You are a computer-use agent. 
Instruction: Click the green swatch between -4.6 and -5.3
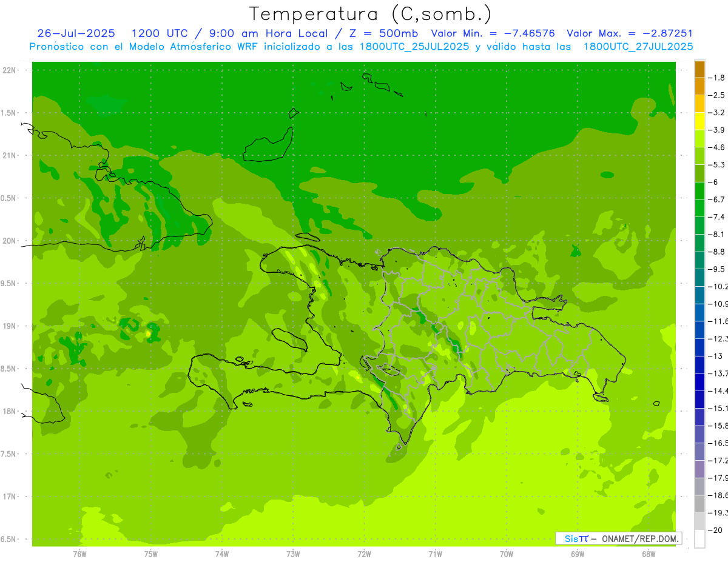(x=699, y=156)
